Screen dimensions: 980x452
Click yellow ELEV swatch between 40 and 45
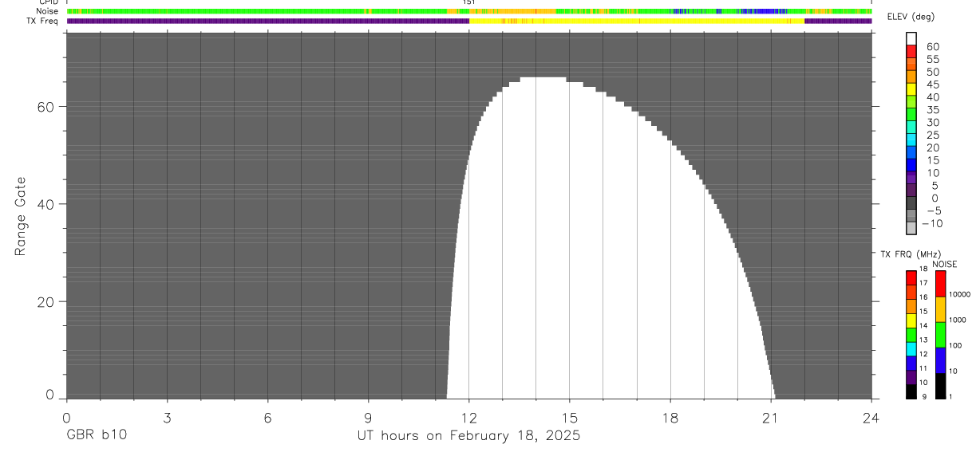(x=911, y=90)
